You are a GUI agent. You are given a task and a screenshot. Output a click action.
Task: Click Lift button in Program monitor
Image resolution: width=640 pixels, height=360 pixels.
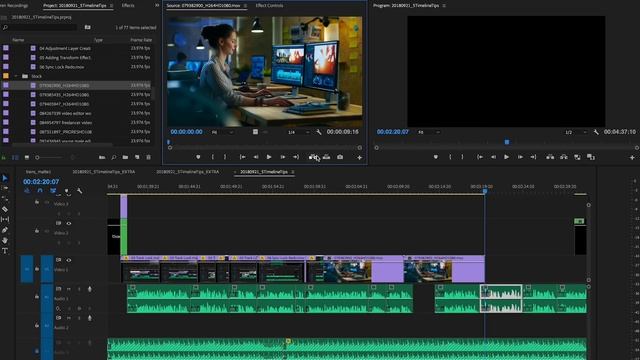[550, 157]
